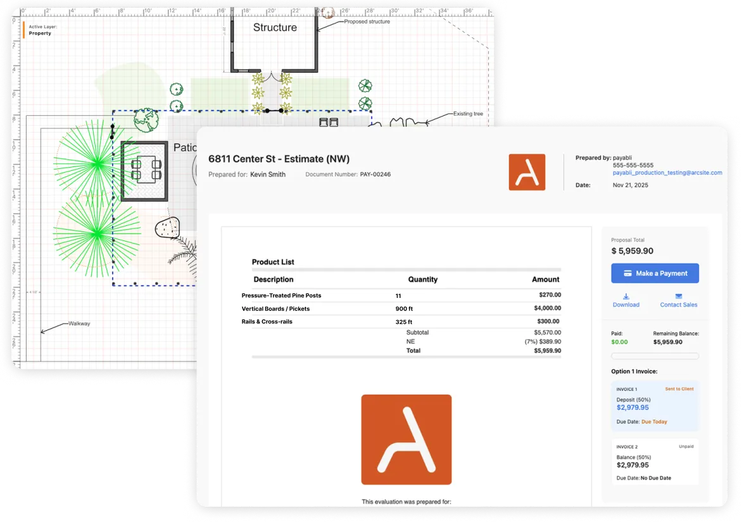Click the Paid $0.00 value

(620, 342)
